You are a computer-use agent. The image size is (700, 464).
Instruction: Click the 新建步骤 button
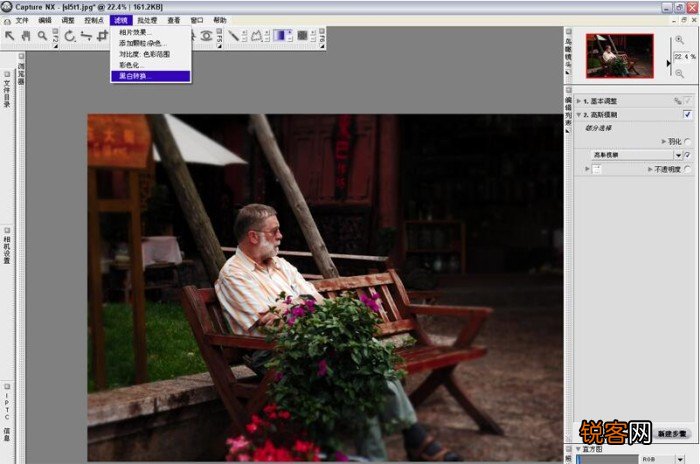point(673,434)
